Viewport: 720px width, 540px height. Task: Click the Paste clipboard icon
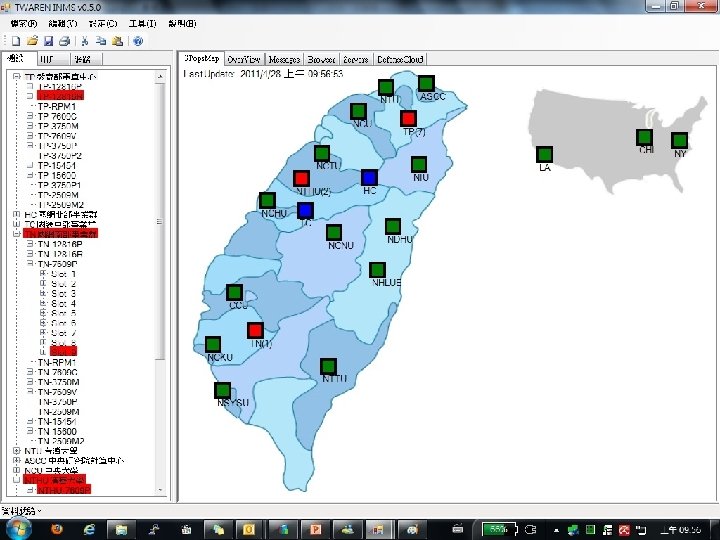(118, 41)
